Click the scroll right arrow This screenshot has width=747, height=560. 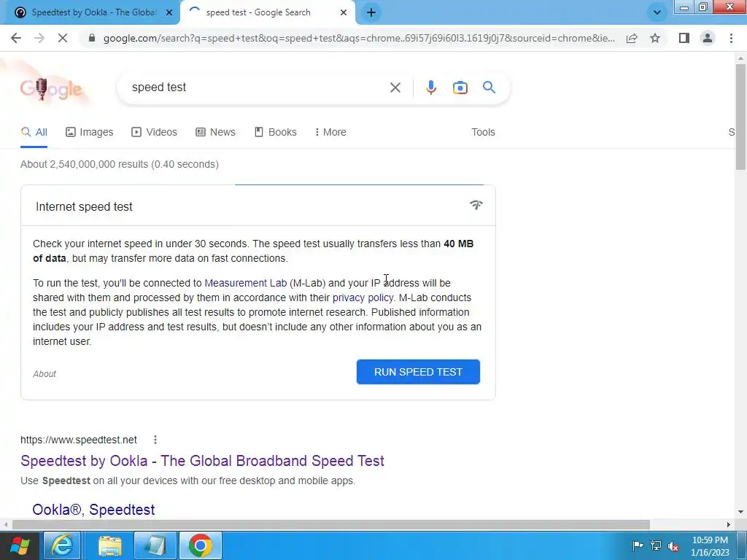tap(729, 524)
